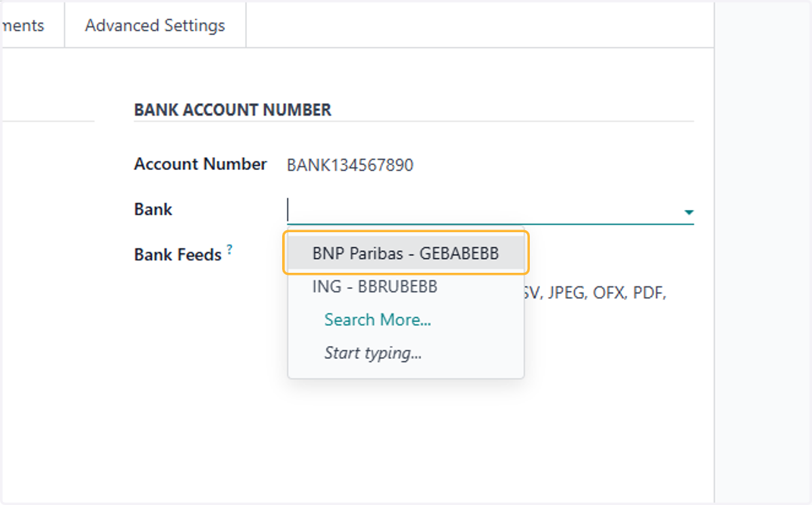Open the Advanced Settings tab
The width and height of the screenshot is (812, 505).
pos(155,26)
